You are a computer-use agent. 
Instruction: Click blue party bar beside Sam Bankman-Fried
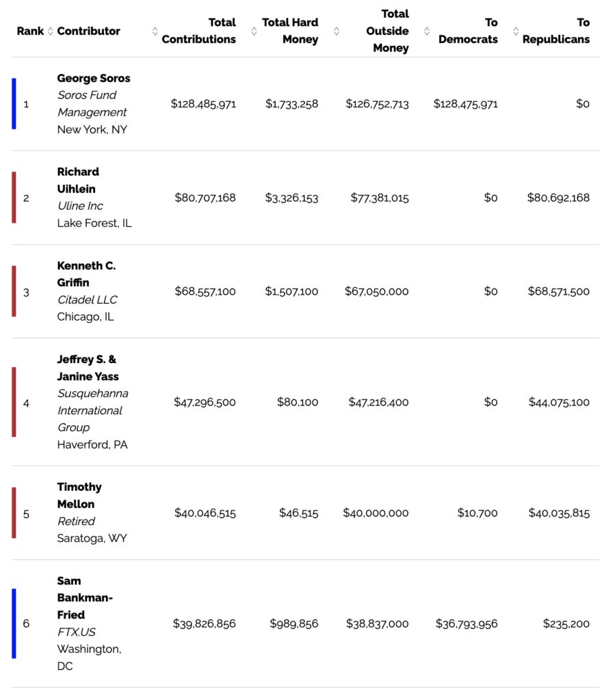[14, 623]
